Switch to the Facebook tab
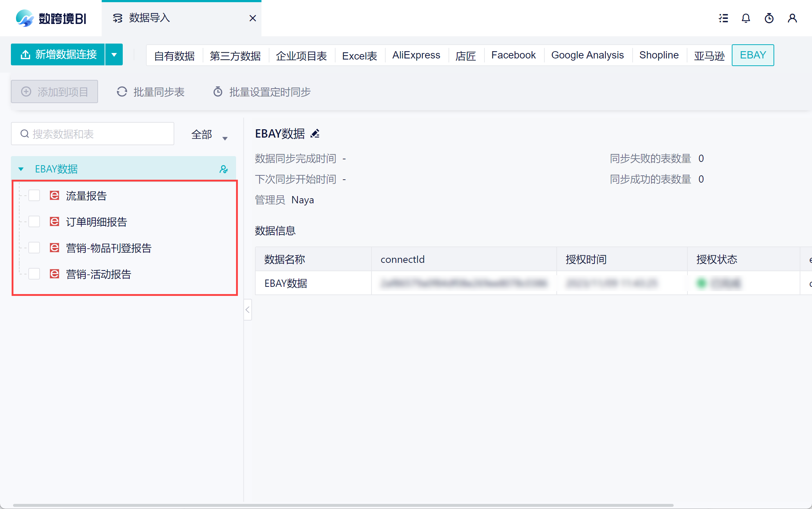This screenshot has width=812, height=509. point(513,55)
